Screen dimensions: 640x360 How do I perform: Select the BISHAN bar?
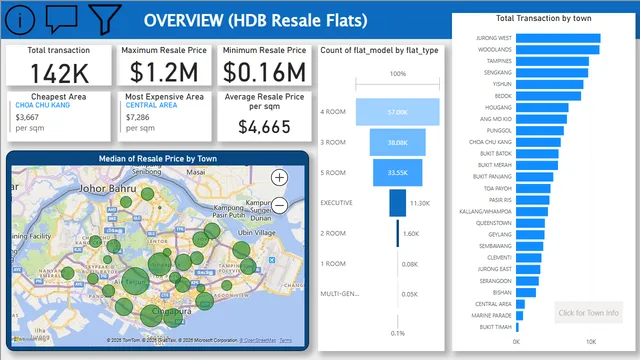[x=526, y=292]
